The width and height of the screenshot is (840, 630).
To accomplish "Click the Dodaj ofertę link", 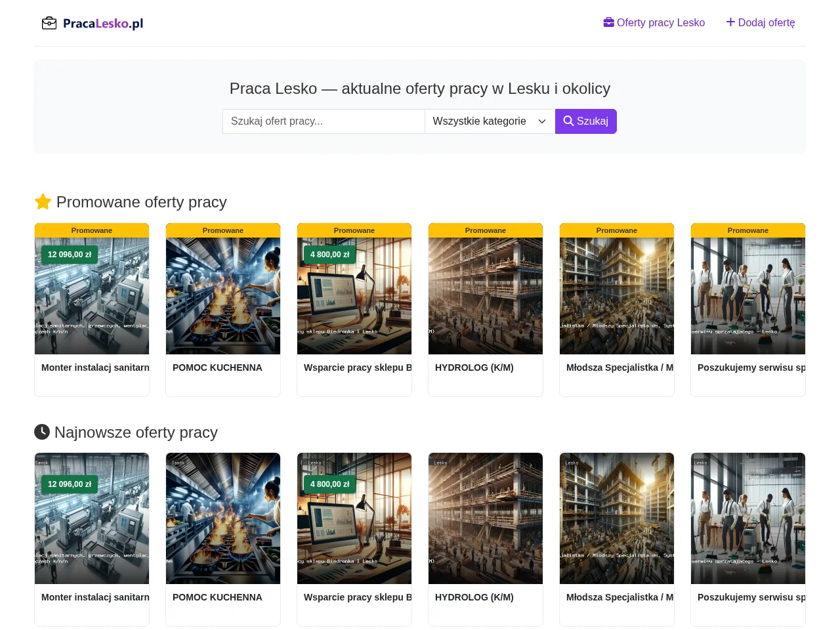I will [x=761, y=22].
